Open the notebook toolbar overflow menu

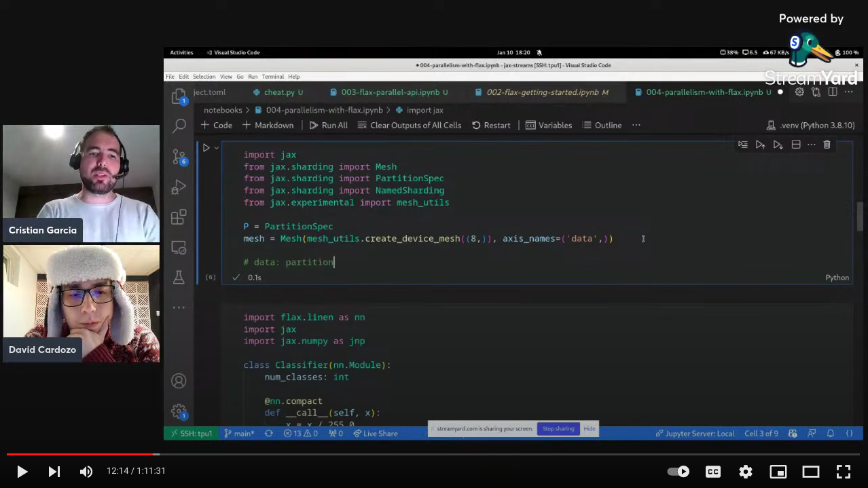636,125
